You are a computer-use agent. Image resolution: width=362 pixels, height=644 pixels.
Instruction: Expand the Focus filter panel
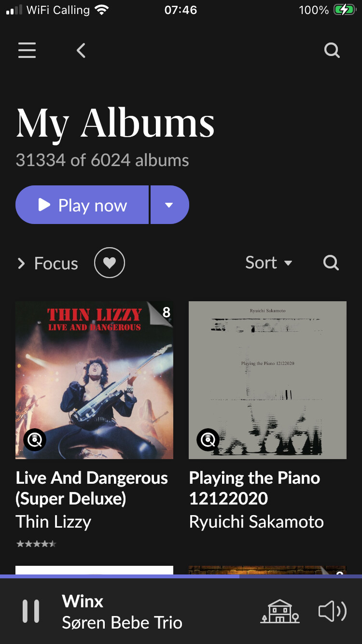48,264
